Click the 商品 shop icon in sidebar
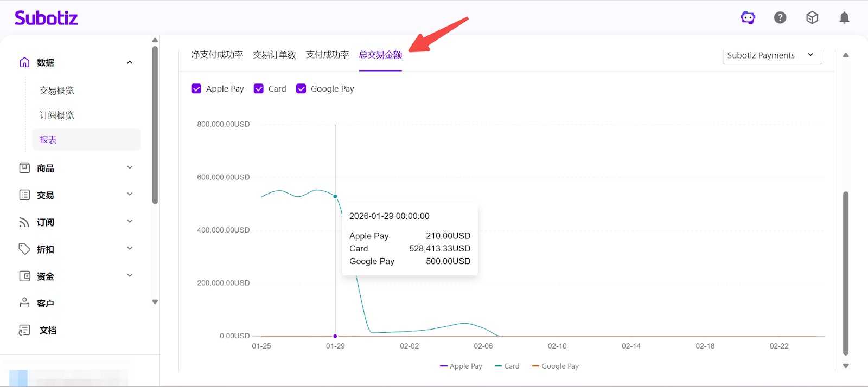This screenshot has width=868, height=387. (24, 168)
